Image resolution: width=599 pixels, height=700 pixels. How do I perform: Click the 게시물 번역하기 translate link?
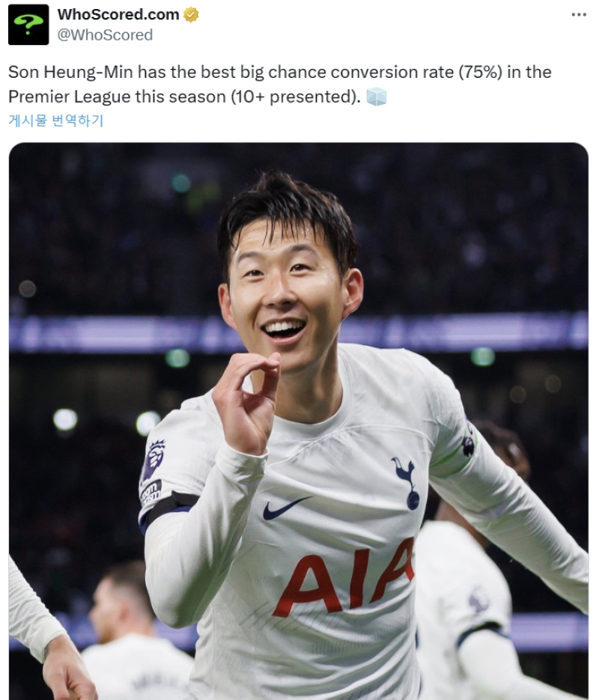[x=56, y=121]
